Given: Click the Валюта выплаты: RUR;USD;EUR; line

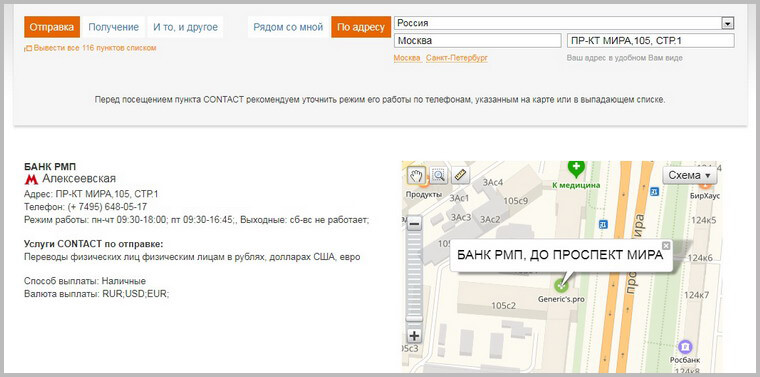Looking at the screenshot, I should [96, 294].
